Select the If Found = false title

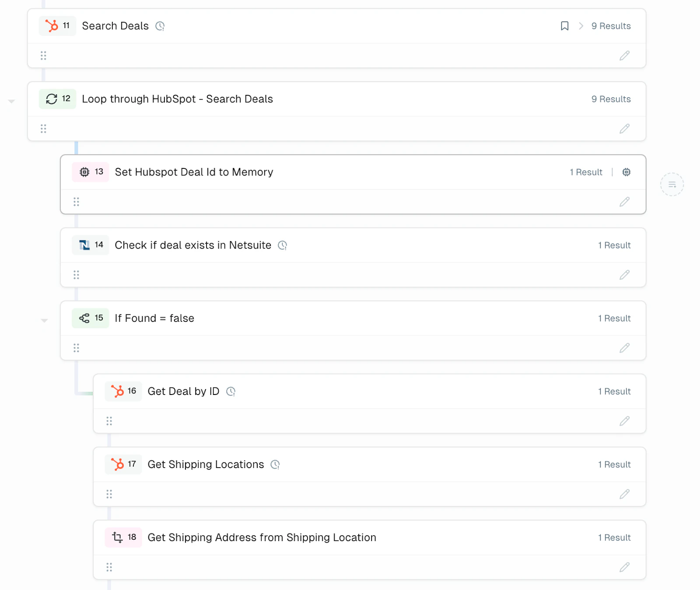coord(154,318)
